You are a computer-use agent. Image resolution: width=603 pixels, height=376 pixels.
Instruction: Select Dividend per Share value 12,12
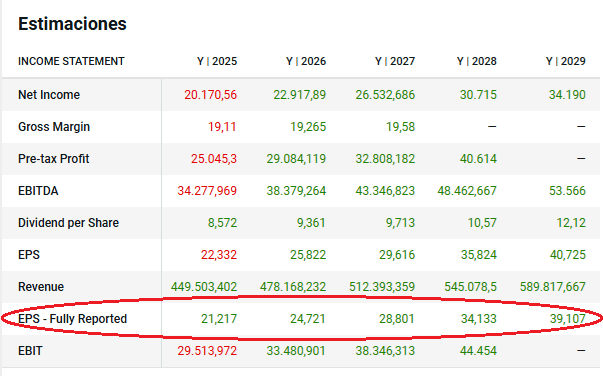point(571,223)
